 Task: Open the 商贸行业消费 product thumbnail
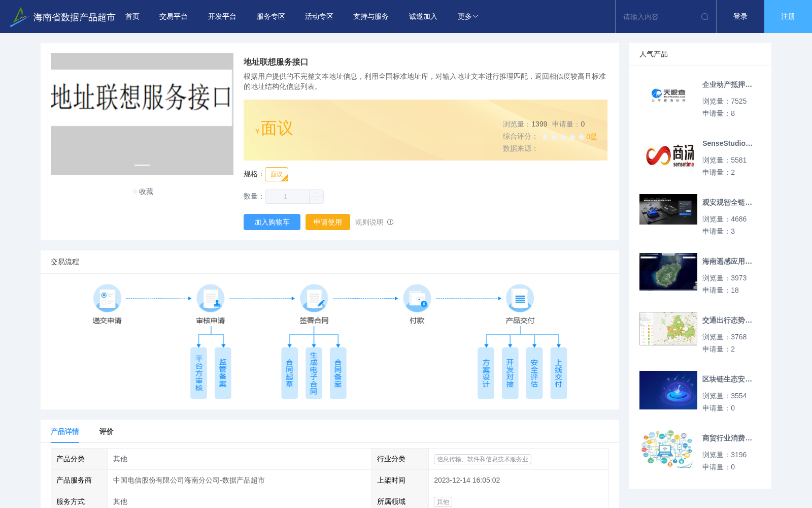pos(668,449)
